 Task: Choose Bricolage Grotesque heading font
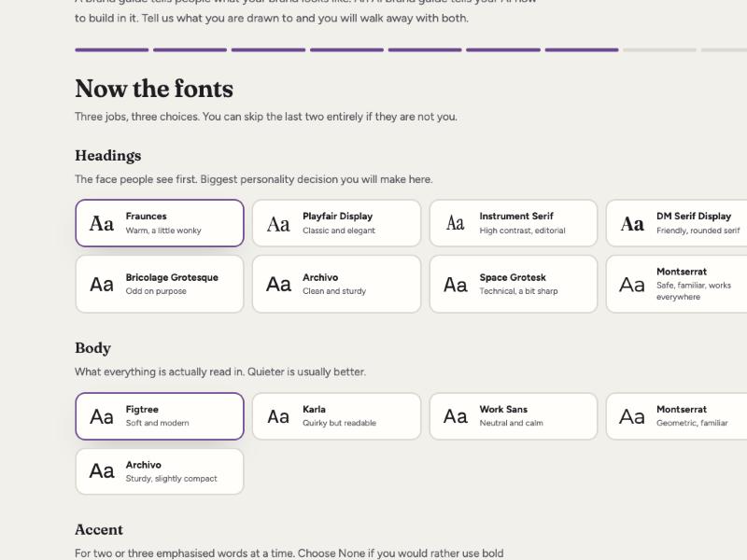[x=160, y=284]
